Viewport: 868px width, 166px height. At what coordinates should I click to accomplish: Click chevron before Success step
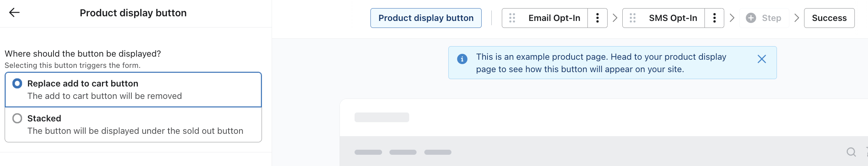click(x=797, y=18)
